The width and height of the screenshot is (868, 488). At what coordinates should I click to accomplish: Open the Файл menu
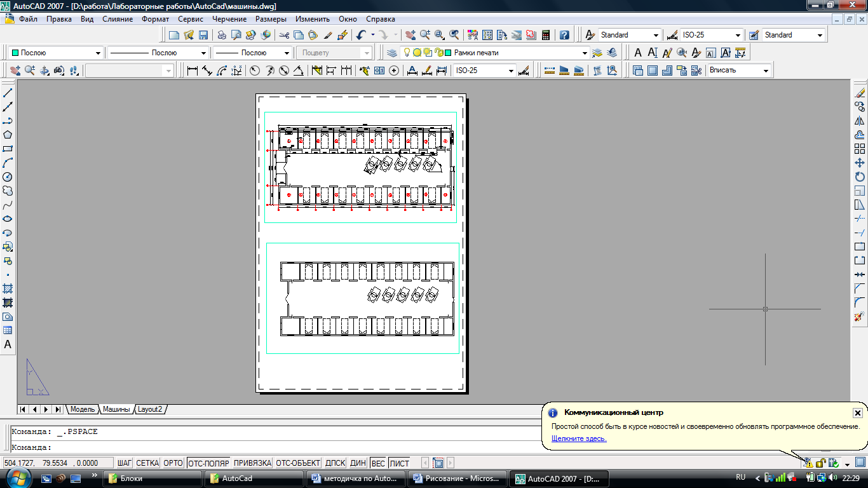click(x=28, y=19)
